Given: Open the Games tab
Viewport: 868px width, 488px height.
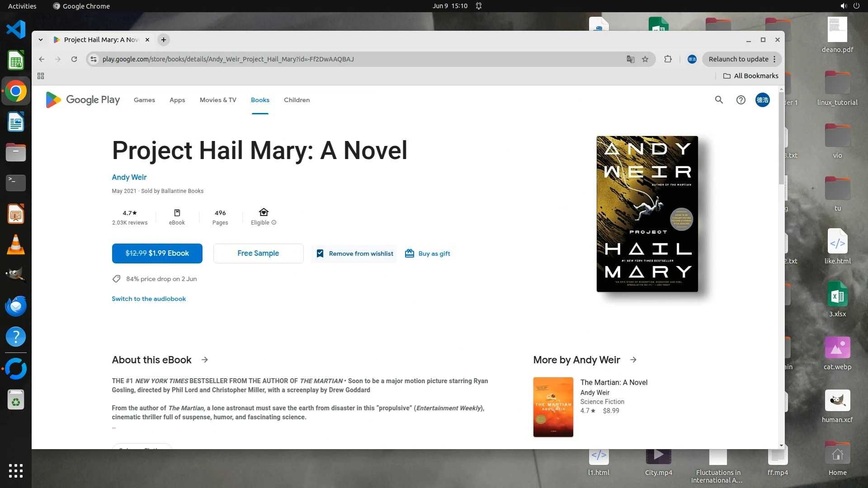Looking at the screenshot, I should (144, 100).
